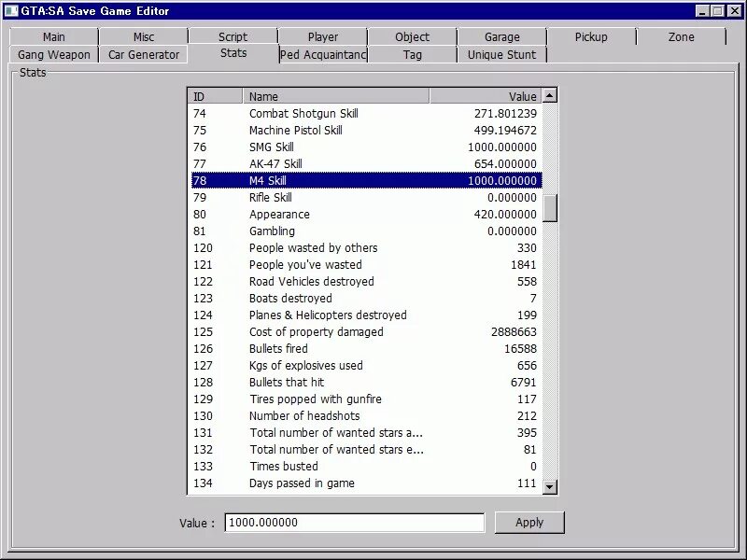Select the Player tab
The image size is (747, 560).
322,36
